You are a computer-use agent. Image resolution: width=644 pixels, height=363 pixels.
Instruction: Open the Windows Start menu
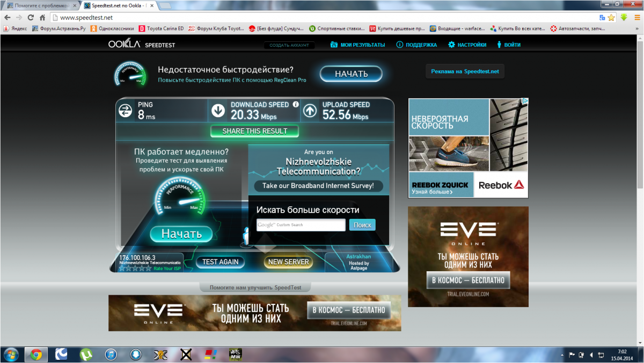(11, 354)
